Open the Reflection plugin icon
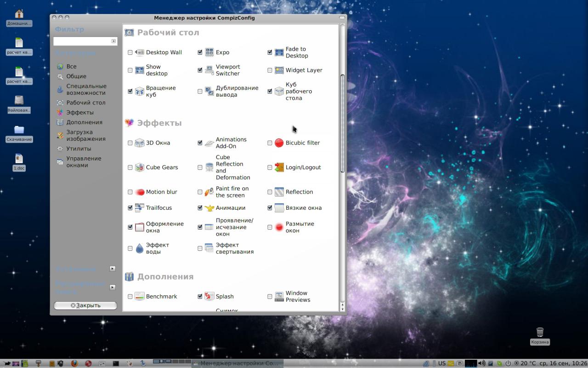The image size is (588, 368). point(279,192)
